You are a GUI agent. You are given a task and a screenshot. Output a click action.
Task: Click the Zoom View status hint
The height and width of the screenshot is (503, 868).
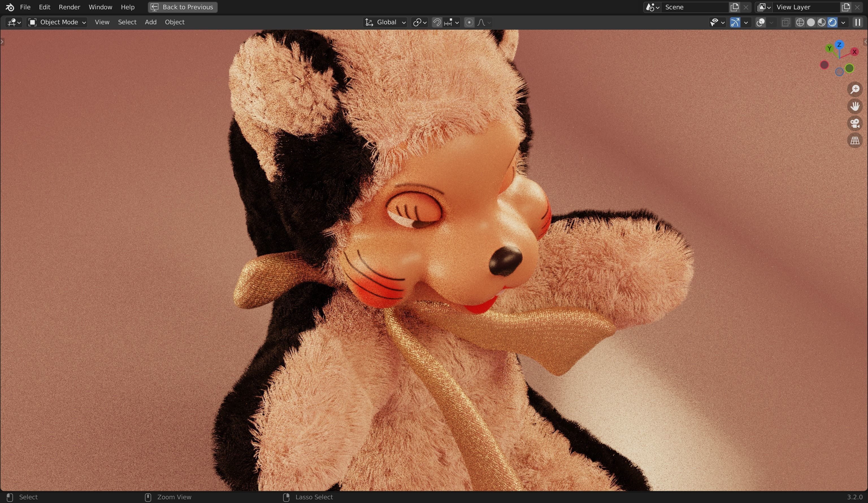pos(174,497)
